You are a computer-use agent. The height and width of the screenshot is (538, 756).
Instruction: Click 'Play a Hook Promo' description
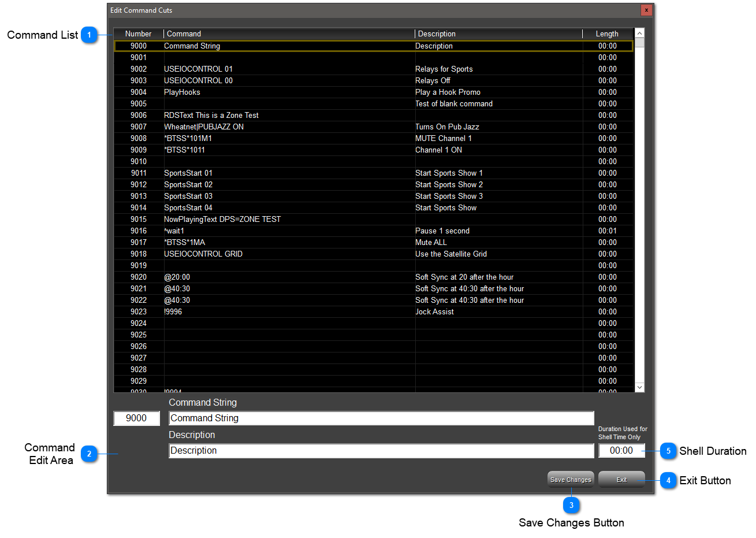point(448,92)
